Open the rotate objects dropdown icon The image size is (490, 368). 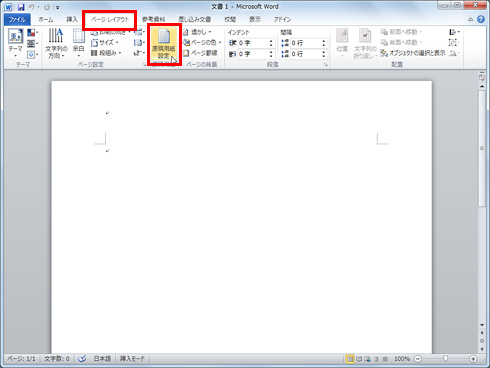pyautogui.click(x=454, y=53)
